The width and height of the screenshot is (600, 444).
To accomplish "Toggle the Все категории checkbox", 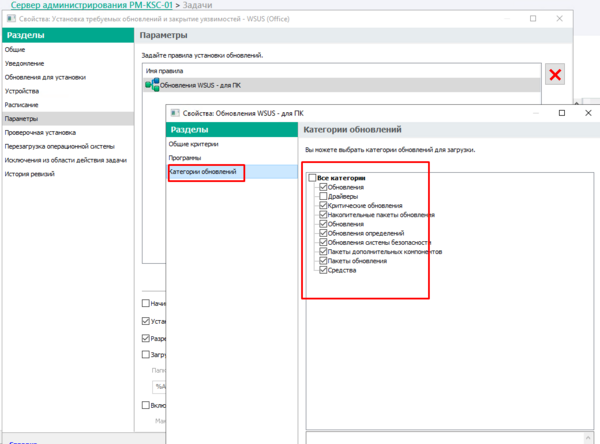I will pos(313,178).
